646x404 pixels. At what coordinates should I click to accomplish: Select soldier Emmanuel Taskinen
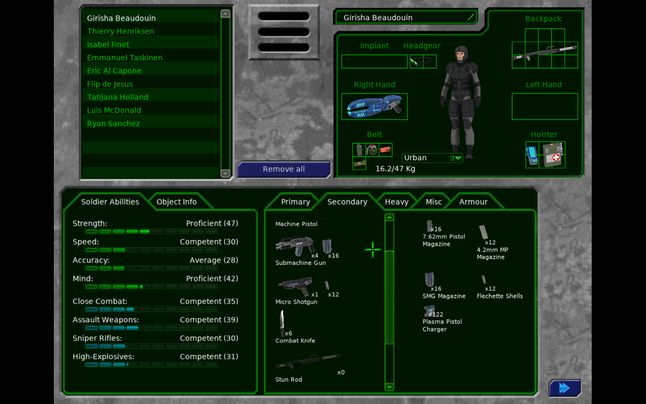[151, 58]
